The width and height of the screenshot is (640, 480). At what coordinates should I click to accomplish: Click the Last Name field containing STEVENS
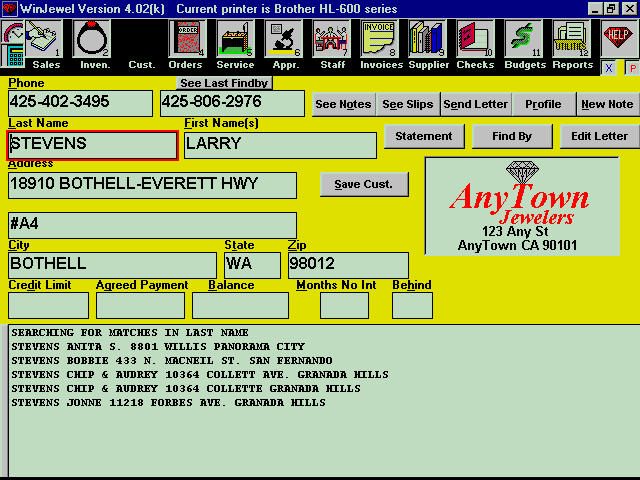(x=93, y=144)
